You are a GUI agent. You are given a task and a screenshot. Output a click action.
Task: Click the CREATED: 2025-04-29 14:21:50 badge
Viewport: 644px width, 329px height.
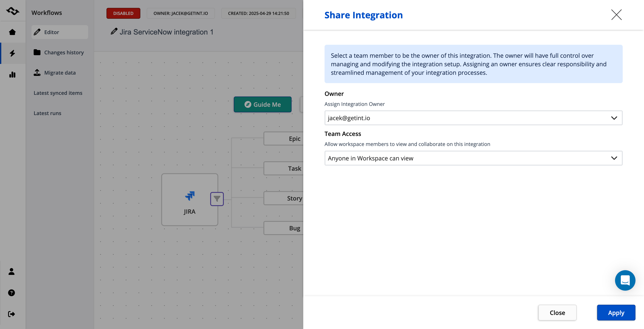click(x=259, y=13)
